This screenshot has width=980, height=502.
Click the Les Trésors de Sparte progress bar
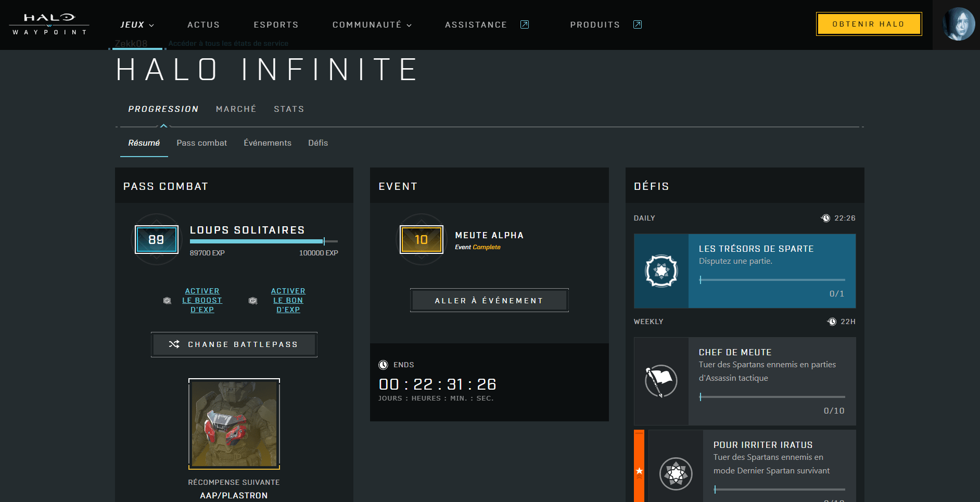pos(772,280)
